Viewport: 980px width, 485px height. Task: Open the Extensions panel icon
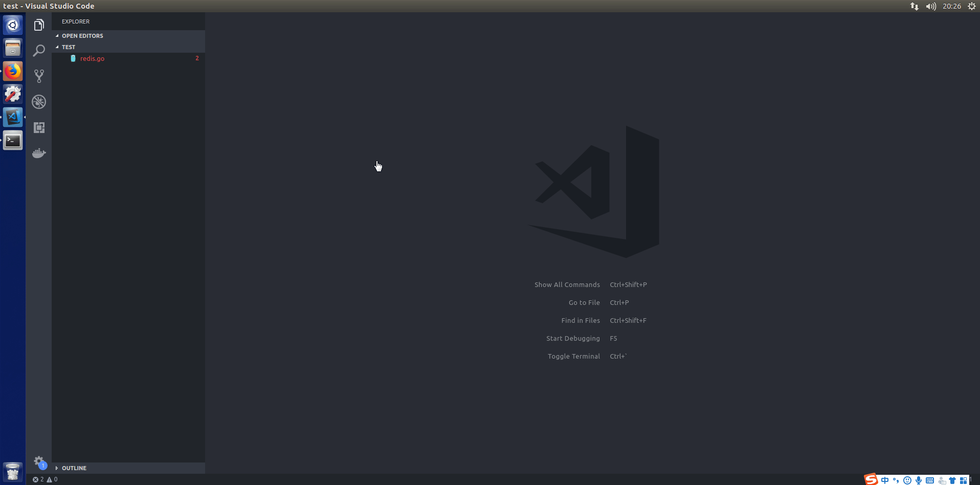click(39, 127)
